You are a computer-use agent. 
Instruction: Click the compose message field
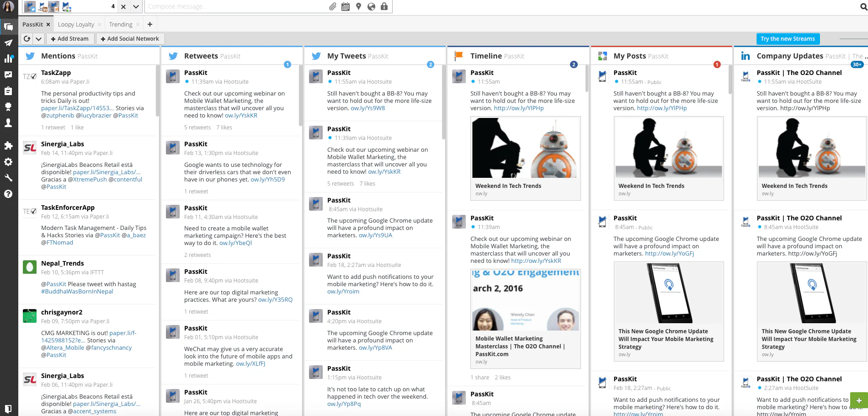tap(236, 6)
